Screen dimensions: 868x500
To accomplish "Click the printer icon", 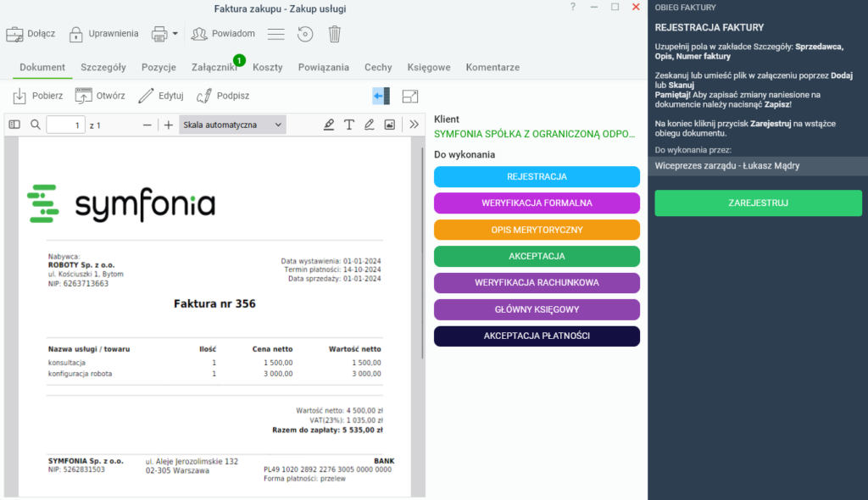I will 159,35.
